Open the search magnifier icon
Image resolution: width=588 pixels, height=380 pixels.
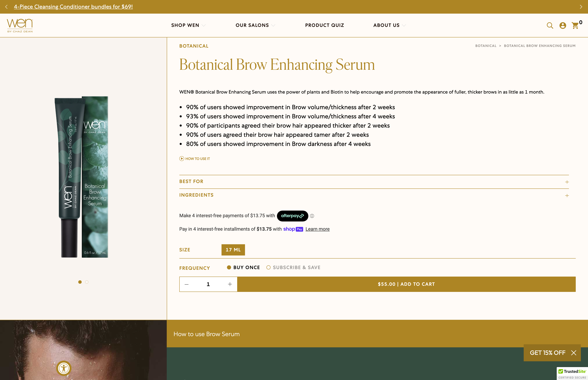click(550, 25)
